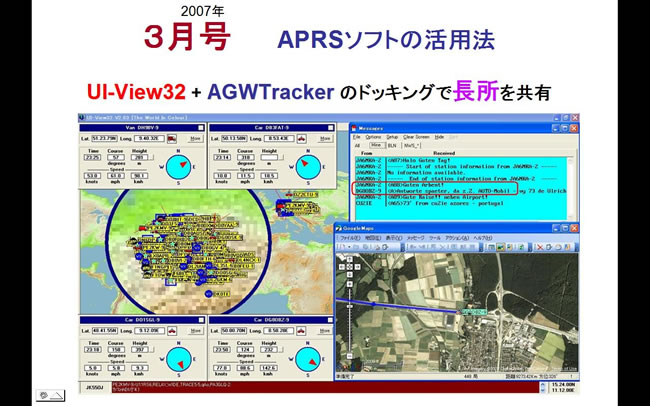The height and width of the screenshot is (406, 650).
Task: Click the stepper arrows in the main status bar
Action: (543, 387)
